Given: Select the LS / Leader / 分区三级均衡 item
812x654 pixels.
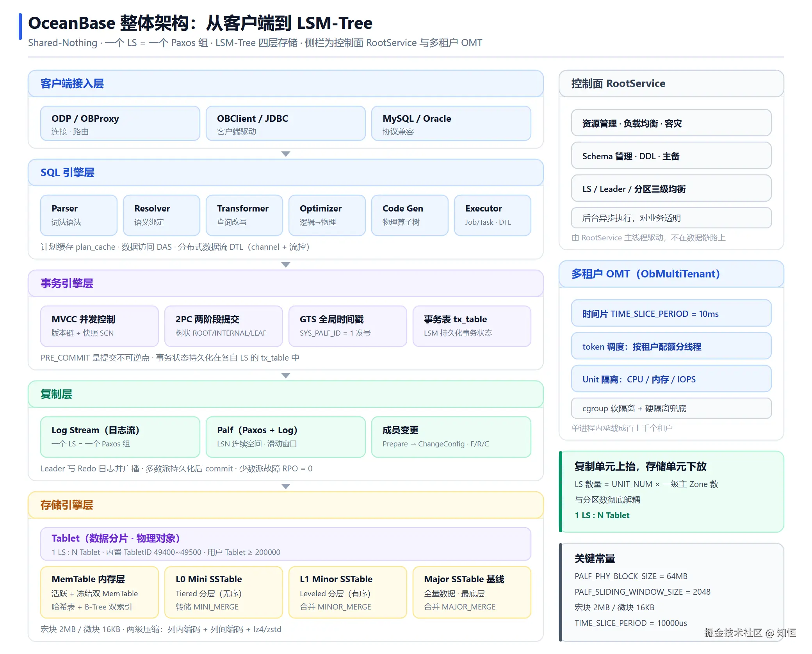Looking at the screenshot, I should click(x=671, y=189).
